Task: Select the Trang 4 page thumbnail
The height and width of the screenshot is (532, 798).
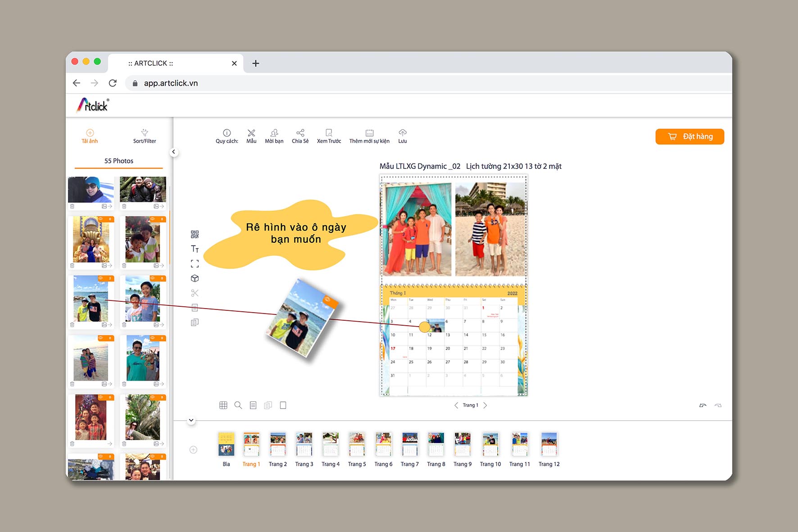Action: (331, 444)
